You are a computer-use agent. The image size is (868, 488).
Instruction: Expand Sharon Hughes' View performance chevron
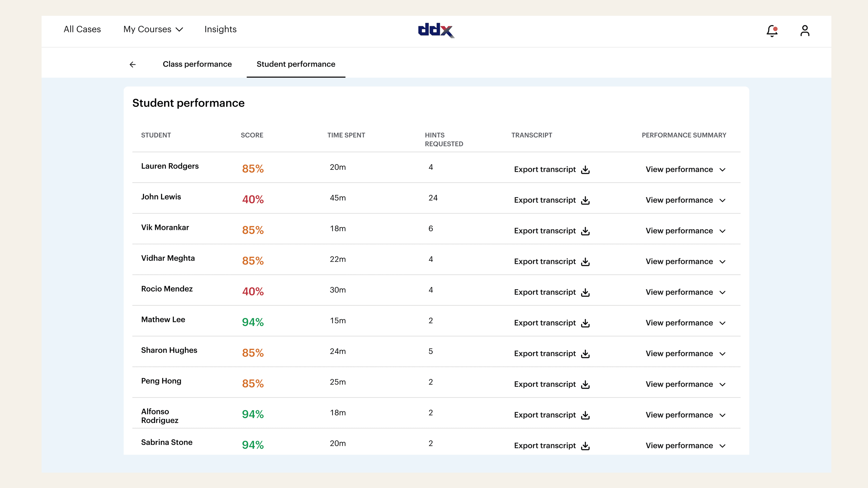coord(722,354)
